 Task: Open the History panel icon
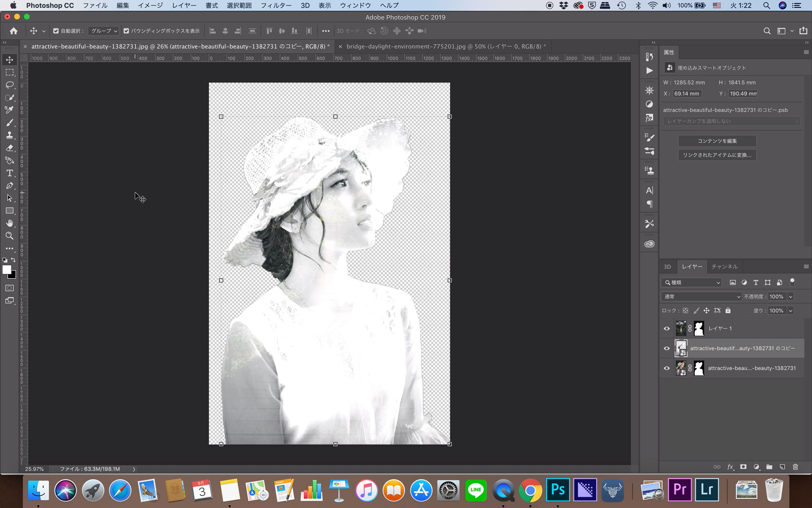coord(649,57)
